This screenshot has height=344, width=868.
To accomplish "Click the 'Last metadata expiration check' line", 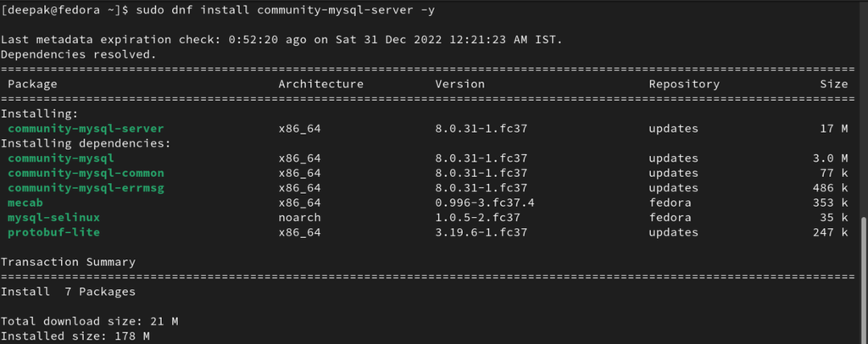I will (x=281, y=40).
